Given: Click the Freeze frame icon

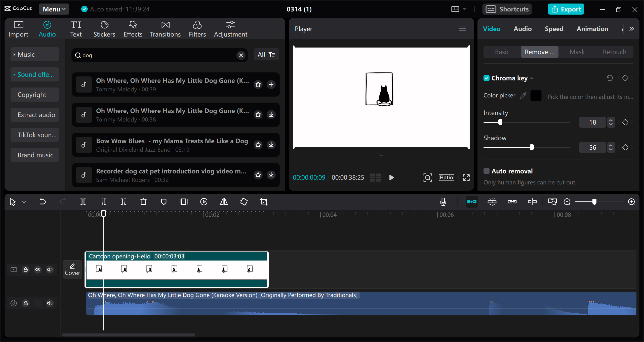Looking at the screenshot, I should click(184, 202).
